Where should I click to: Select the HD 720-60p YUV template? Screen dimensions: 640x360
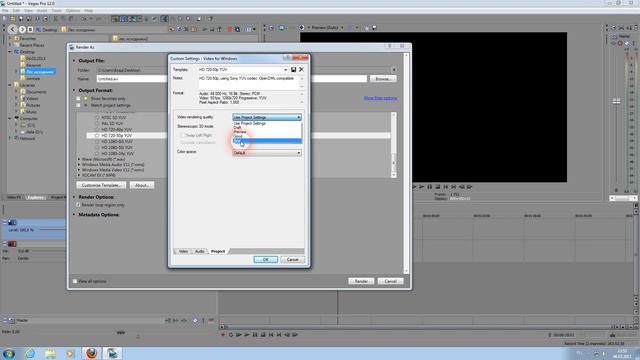point(116,129)
